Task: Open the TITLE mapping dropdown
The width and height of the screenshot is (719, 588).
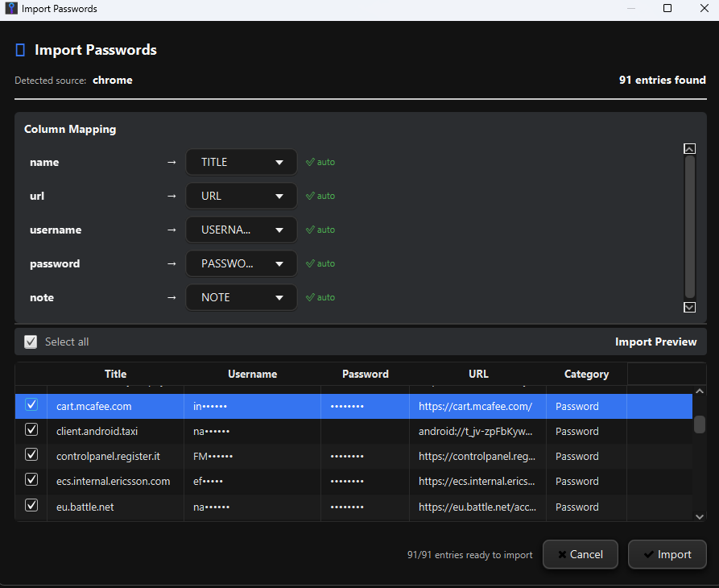Action: pos(241,162)
